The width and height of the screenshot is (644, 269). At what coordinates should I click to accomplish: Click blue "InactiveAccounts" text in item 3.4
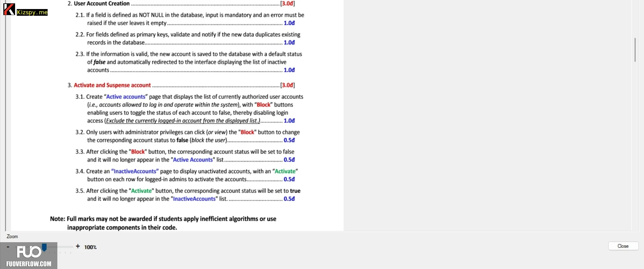tap(135, 171)
